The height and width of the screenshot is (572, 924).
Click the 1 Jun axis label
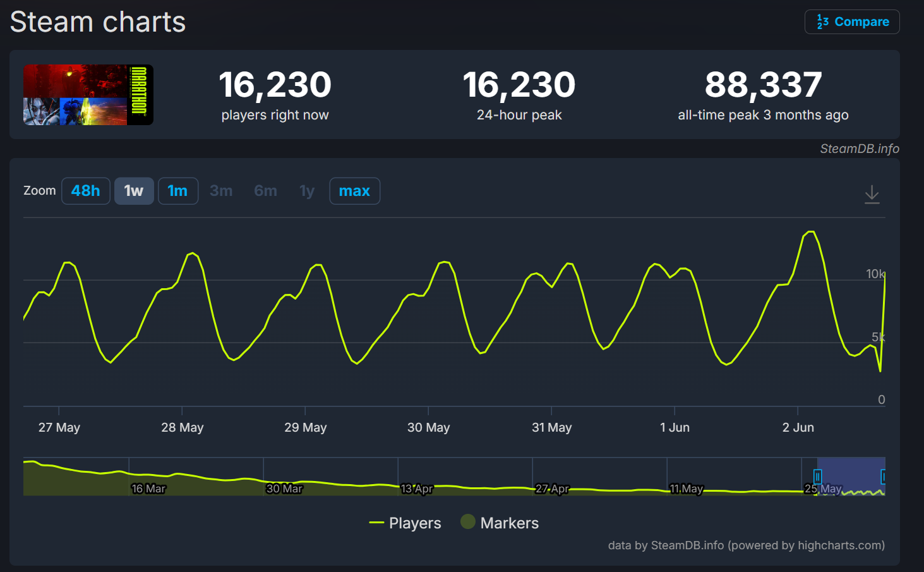tap(675, 427)
